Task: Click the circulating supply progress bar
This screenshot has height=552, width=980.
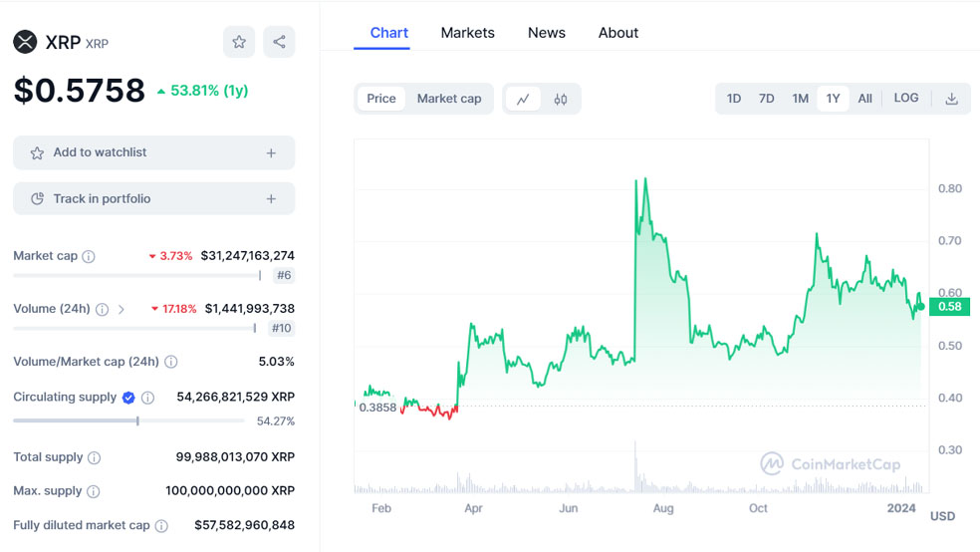Action: (x=128, y=420)
